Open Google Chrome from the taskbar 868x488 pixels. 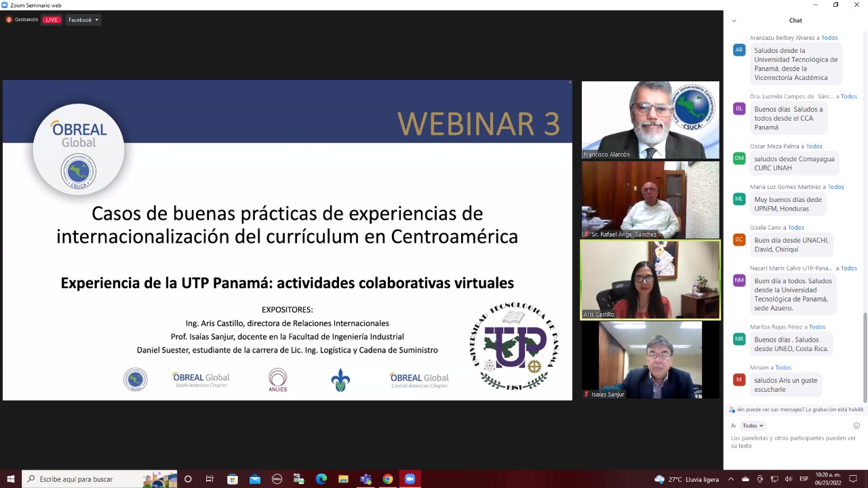(387, 479)
